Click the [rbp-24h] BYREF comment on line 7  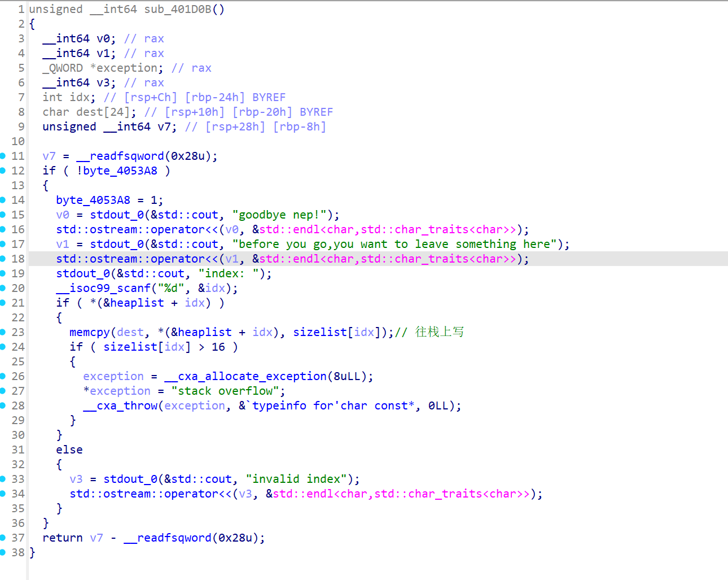235,97
